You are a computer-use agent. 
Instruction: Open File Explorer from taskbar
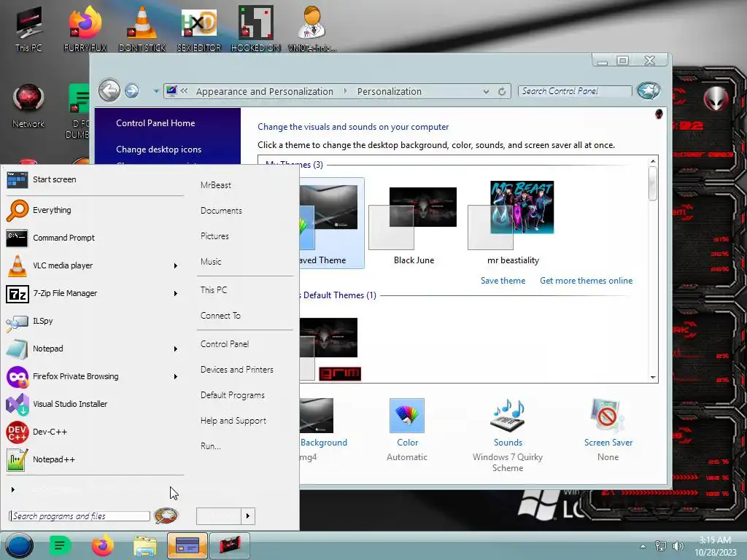coord(145,545)
